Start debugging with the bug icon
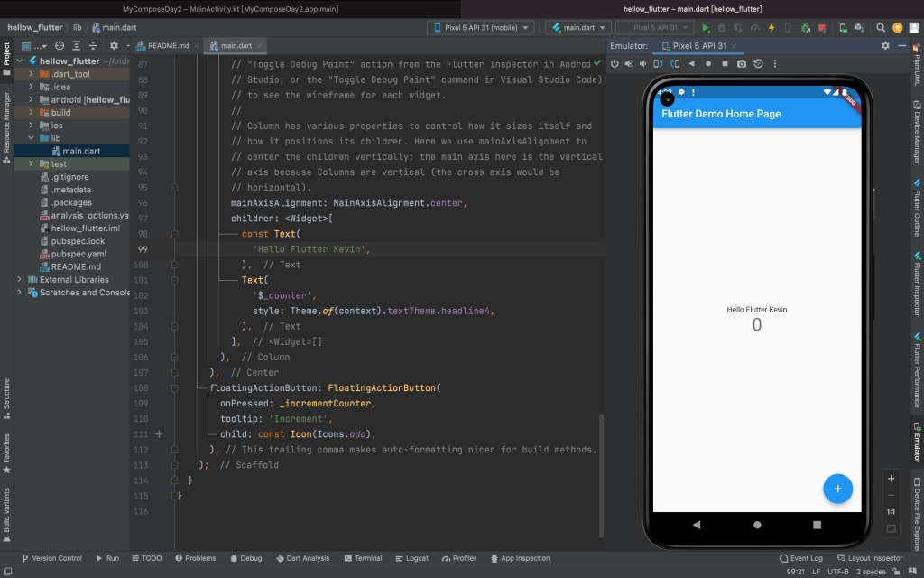Screen dimensions: 924x578 (x=721, y=28)
